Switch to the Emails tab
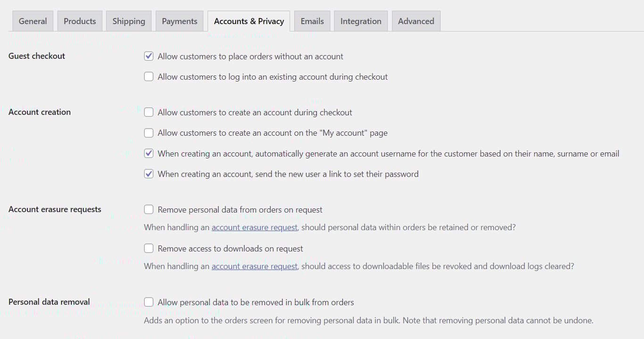 [312, 21]
